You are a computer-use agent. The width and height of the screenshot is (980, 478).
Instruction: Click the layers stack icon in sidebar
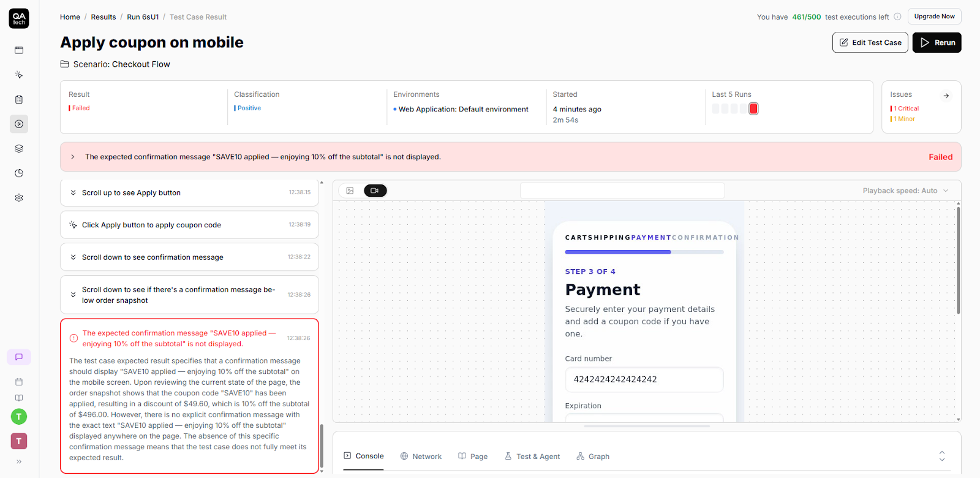(19, 149)
